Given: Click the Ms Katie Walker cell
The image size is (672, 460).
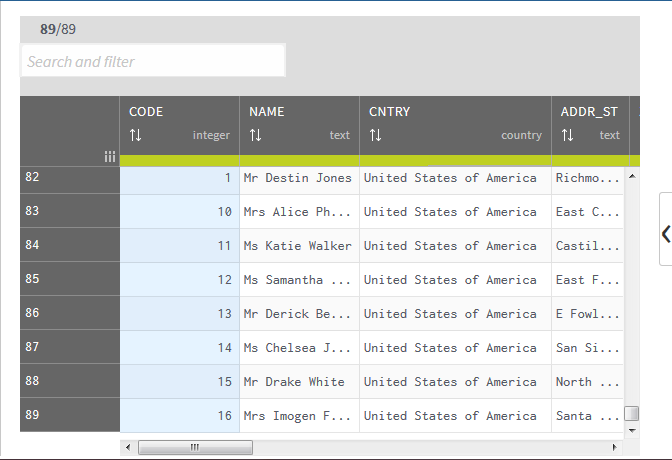Looking at the screenshot, I should point(299,245).
